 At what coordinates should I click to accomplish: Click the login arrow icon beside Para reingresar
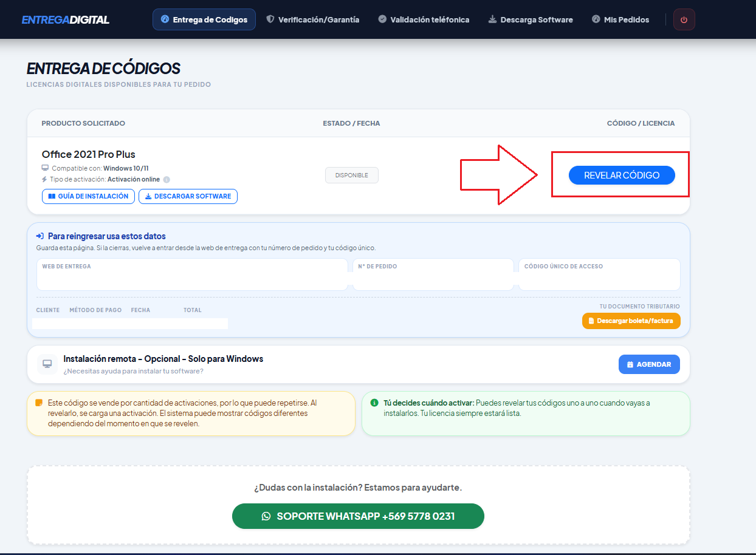pos(40,236)
